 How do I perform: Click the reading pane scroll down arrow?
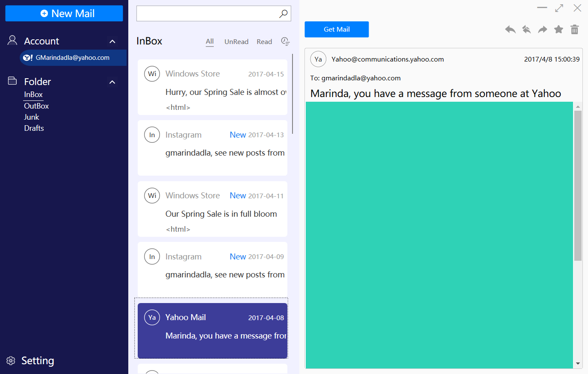pyautogui.click(x=578, y=364)
